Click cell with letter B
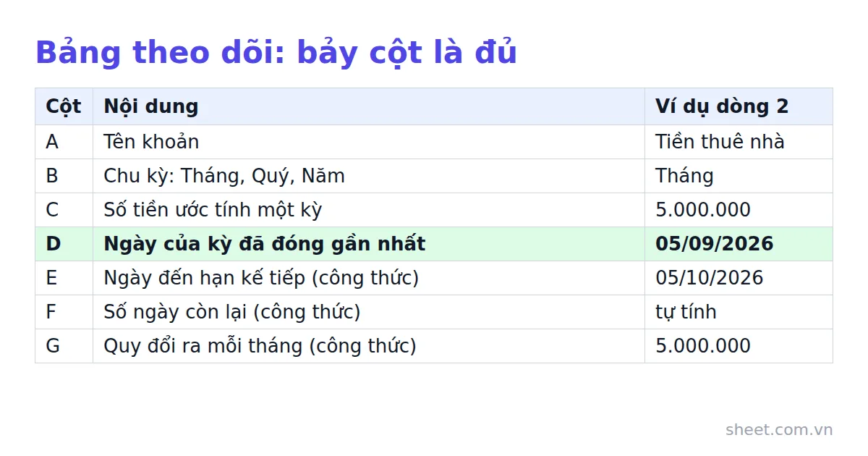Viewport: 868px width, 456px height. click(x=64, y=176)
